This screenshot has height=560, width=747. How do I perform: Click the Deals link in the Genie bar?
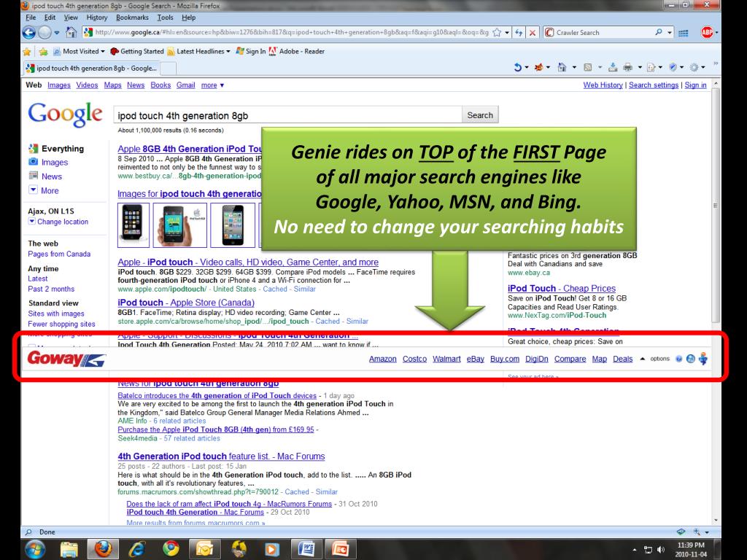click(x=623, y=359)
